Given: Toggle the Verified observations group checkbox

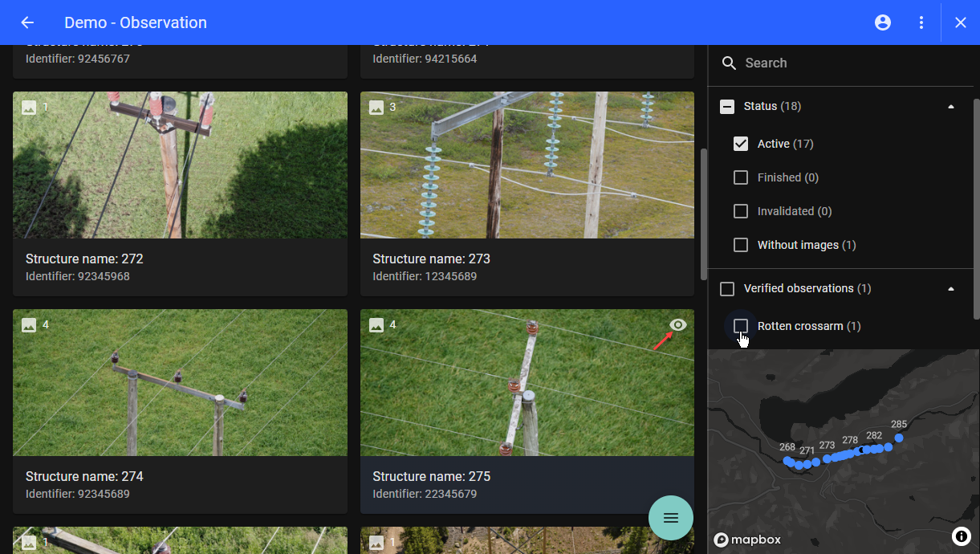Looking at the screenshot, I should pyautogui.click(x=727, y=288).
